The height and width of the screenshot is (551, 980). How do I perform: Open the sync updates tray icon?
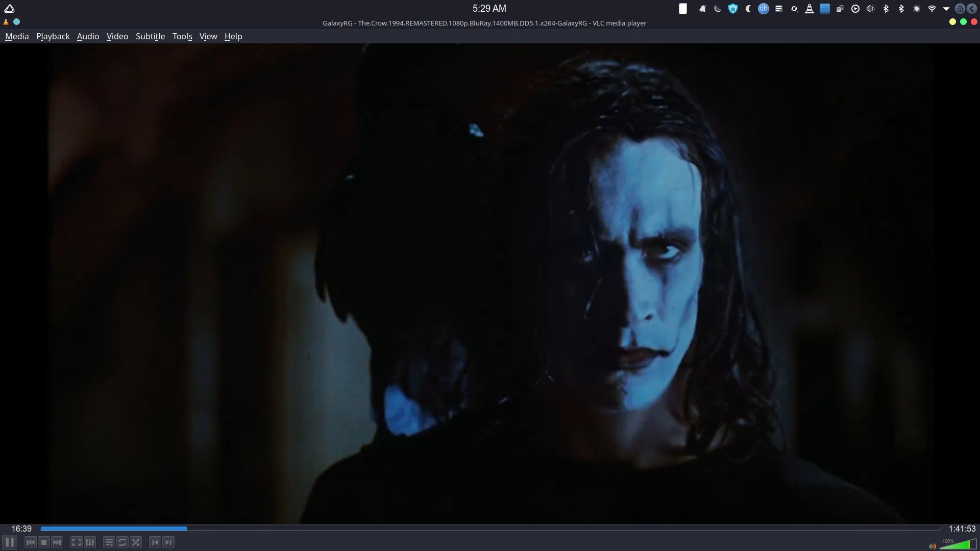794,9
